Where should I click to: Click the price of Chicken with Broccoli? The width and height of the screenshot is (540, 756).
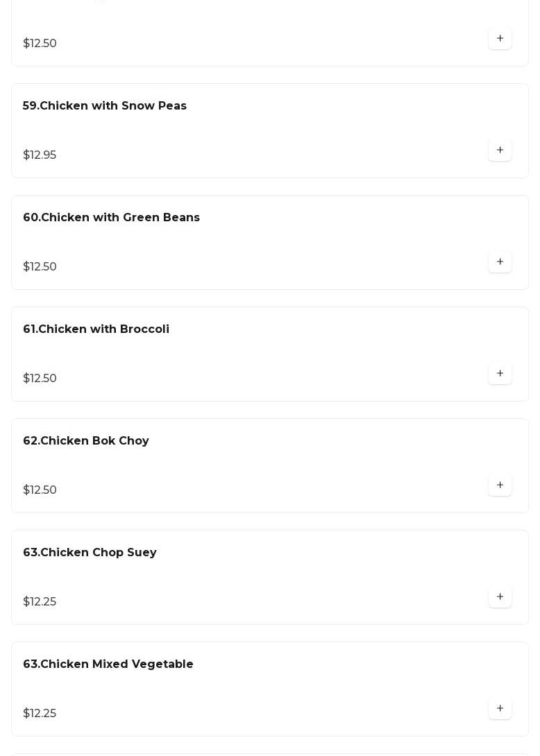pyautogui.click(x=40, y=379)
